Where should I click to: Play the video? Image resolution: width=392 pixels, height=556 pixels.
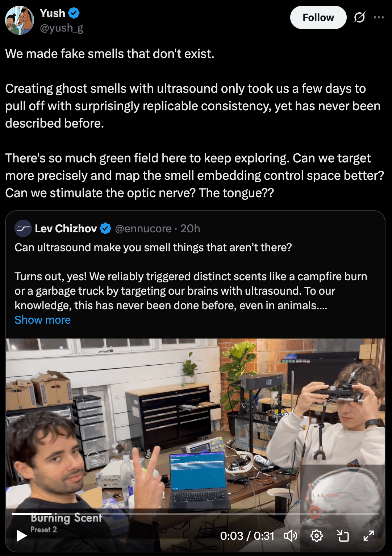click(22, 536)
